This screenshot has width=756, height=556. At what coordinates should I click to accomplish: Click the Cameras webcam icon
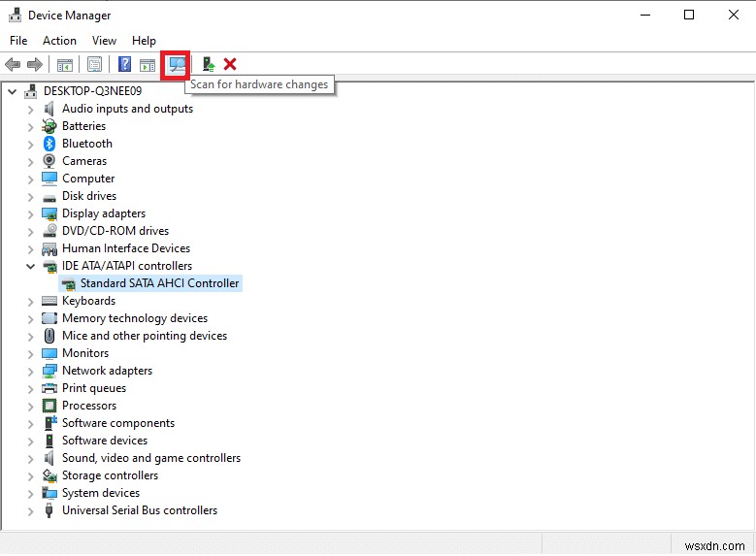[49, 161]
